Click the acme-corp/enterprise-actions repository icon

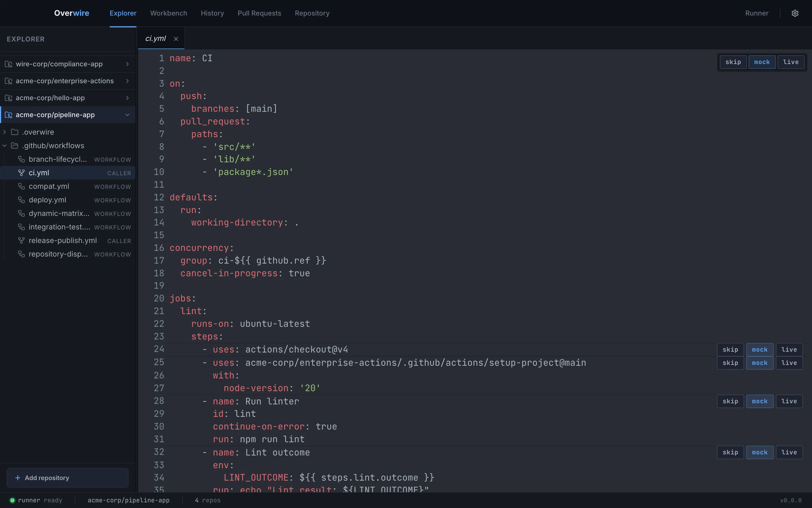(8, 81)
